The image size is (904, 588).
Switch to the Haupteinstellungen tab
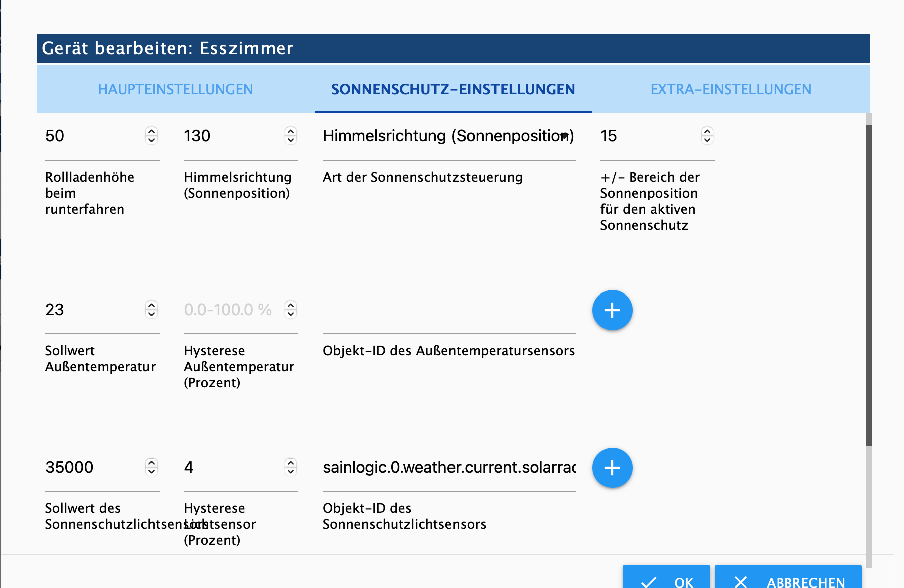[176, 89]
